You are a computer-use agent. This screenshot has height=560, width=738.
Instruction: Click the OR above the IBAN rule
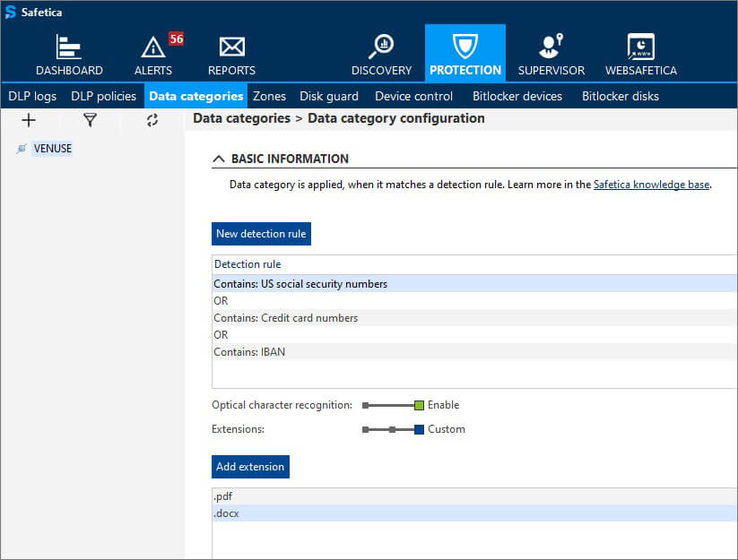pos(221,335)
